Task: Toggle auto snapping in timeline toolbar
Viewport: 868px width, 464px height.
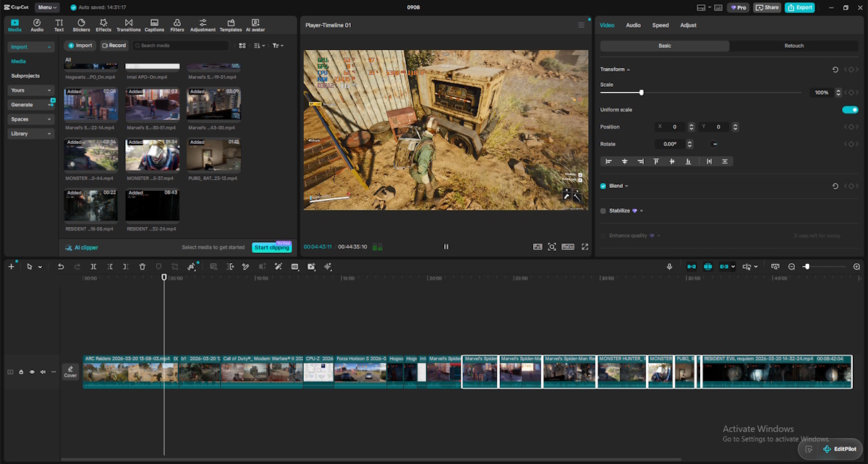Action: [x=707, y=267]
